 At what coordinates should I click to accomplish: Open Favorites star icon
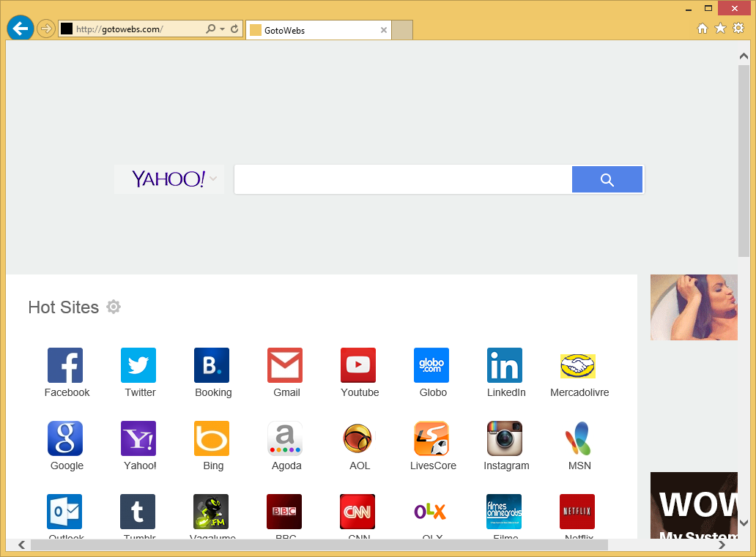click(720, 29)
